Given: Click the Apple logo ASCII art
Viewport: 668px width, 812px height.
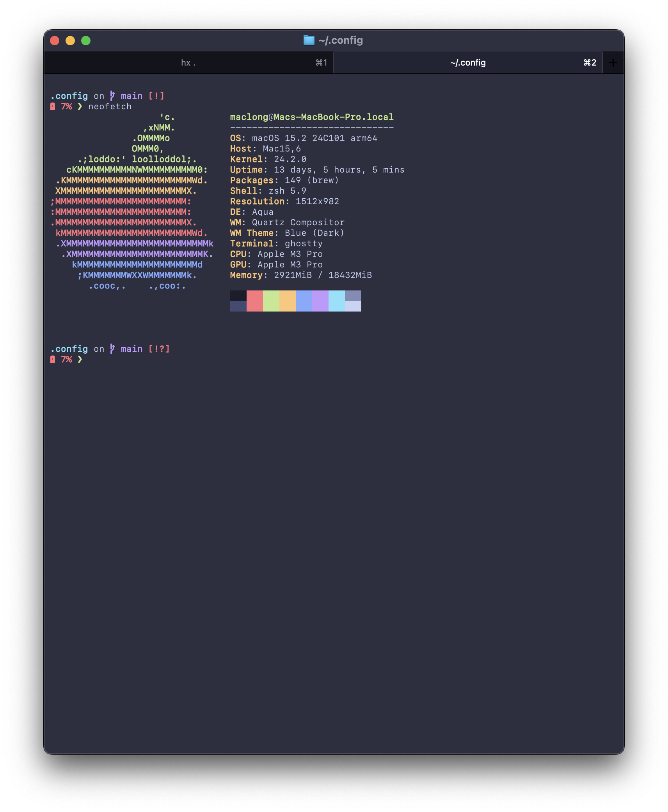Looking at the screenshot, I should [132, 201].
